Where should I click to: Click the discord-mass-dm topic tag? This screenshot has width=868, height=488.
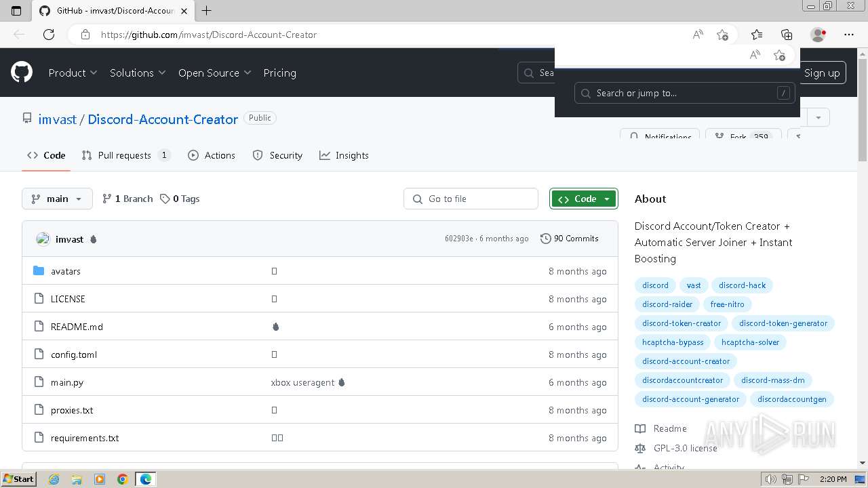pyautogui.click(x=772, y=380)
